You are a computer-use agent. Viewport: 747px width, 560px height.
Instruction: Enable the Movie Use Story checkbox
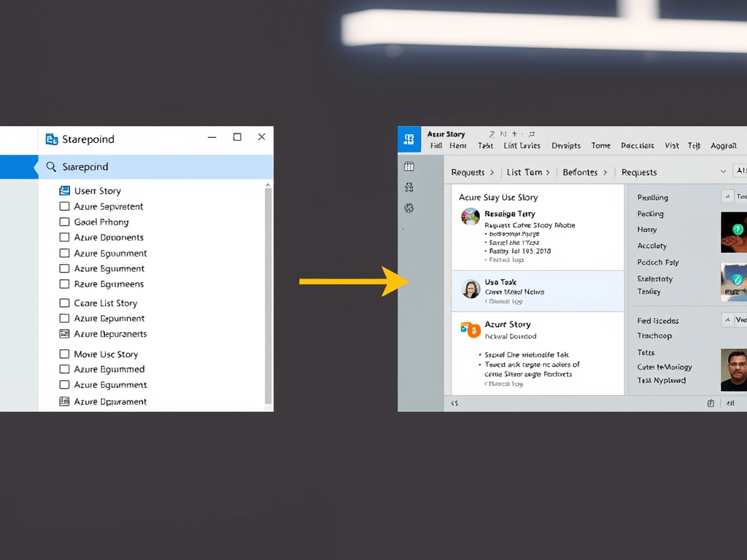tap(63, 354)
